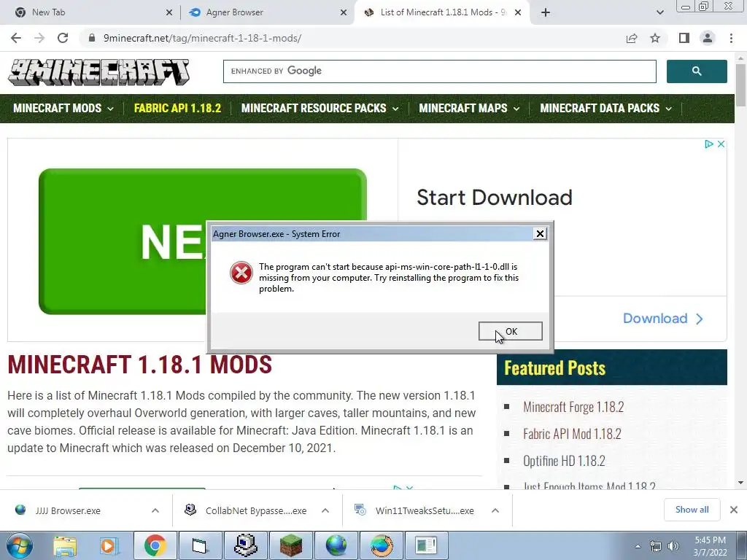The width and height of the screenshot is (747, 560).
Task: Open the Fabric API 1.18.2 menu item
Action: [x=177, y=108]
